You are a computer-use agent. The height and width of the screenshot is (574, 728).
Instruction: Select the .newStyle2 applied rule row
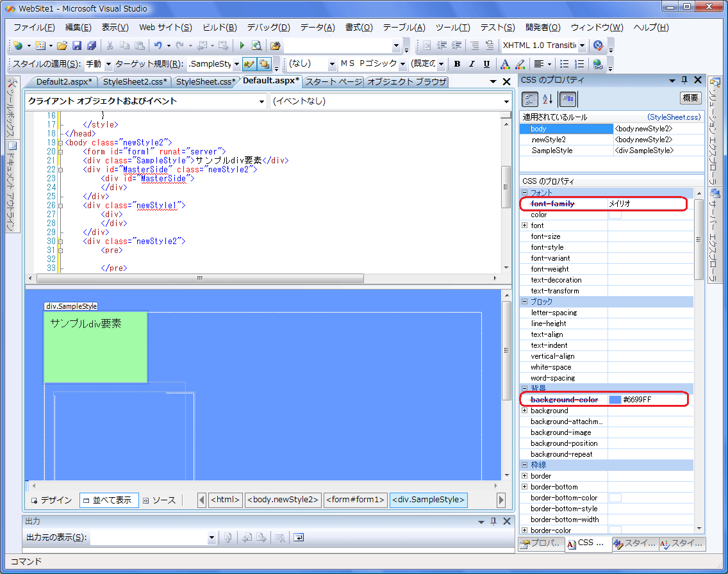(611, 140)
